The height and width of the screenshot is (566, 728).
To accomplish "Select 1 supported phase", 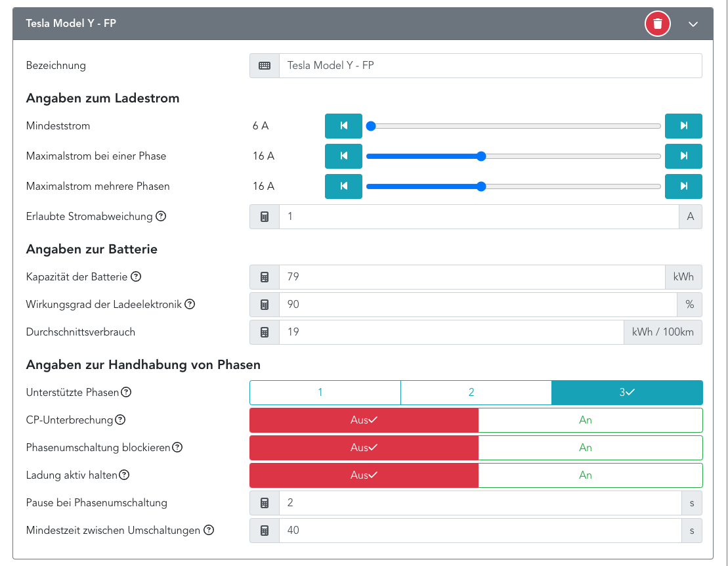I will (x=325, y=393).
